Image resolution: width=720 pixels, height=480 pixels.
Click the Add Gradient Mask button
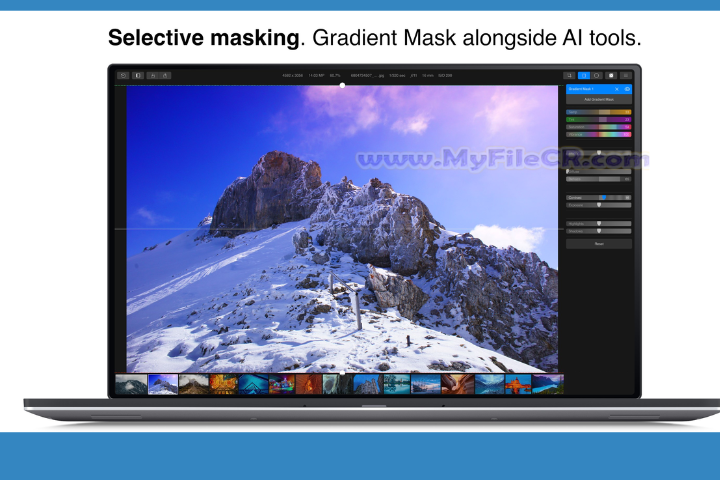(599, 99)
